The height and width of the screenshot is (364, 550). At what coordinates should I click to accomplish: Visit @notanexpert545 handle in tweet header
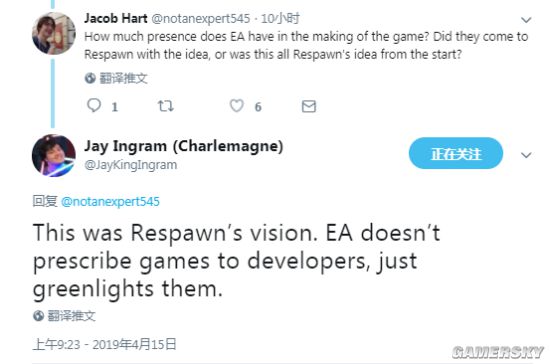click(x=201, y=19)
